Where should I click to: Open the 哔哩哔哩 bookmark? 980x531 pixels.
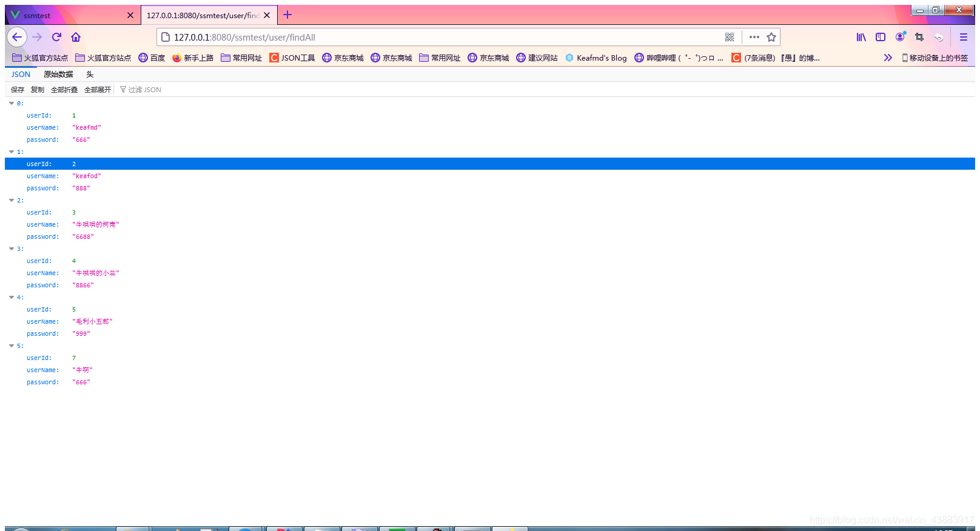coord(679,58)
